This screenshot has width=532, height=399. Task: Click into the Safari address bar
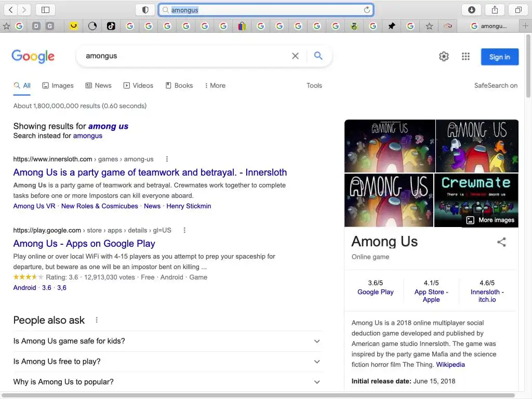[x=266, y=10]
